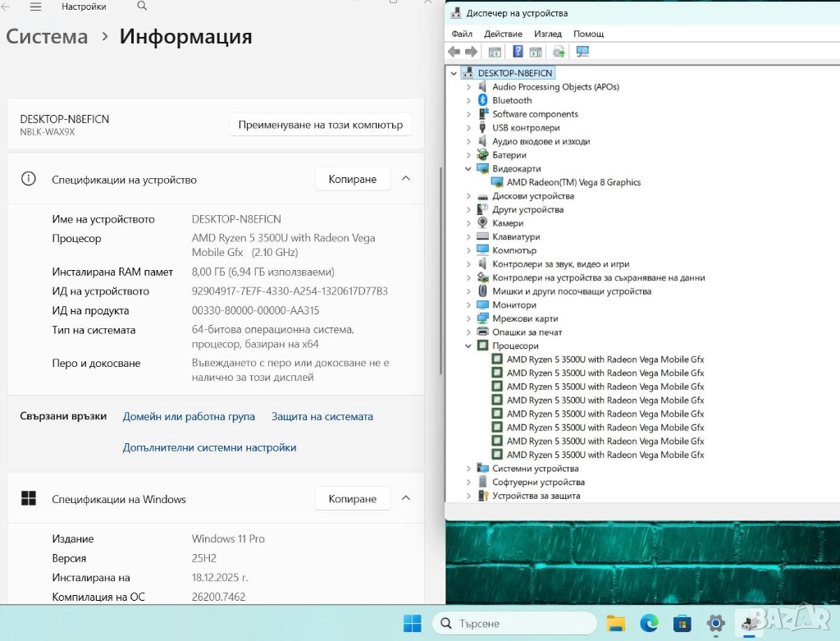Expand the Мрежови карти category
This screenshot has height=641, width=840.
click(x=468, y=319)
